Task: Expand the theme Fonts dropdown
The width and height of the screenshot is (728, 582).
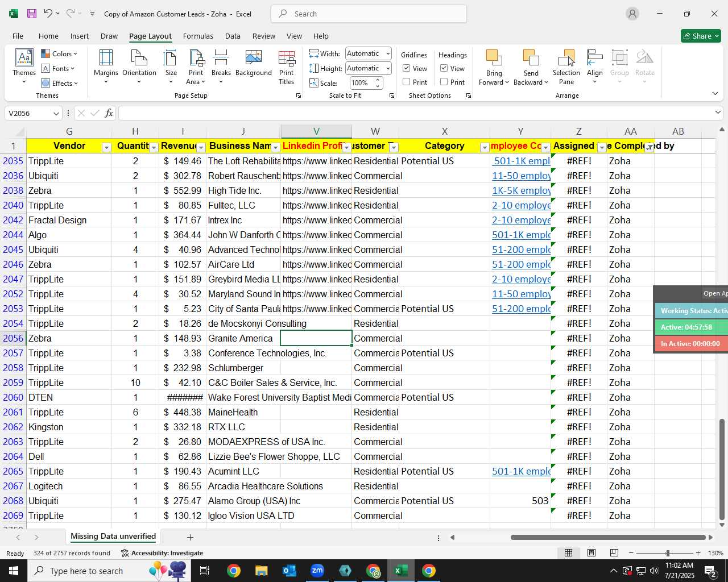Action: 58,68
